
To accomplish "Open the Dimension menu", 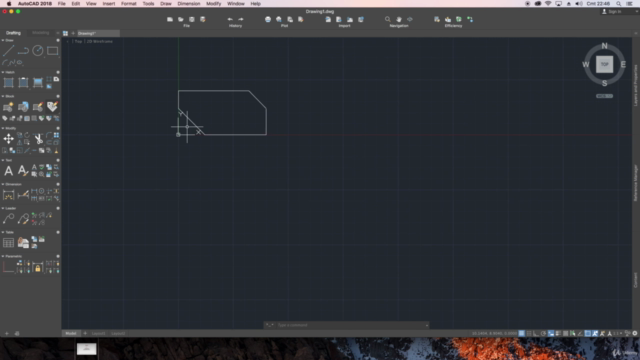I will coord(189,4).
